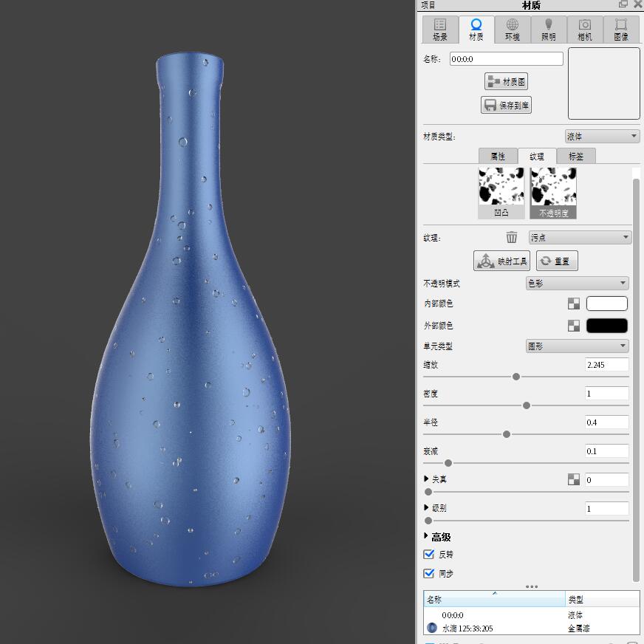
Task: Click the 级别 value field
Action: point(606,508)
